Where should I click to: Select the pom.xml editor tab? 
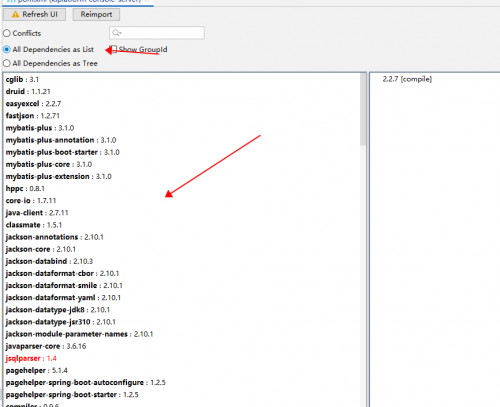point(78,2)
